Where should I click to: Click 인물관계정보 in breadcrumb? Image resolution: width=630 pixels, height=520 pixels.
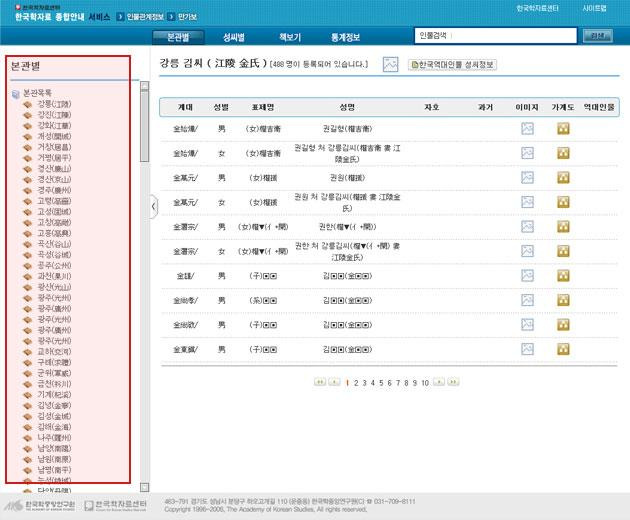pyautogui.click(x=145, y=17)
